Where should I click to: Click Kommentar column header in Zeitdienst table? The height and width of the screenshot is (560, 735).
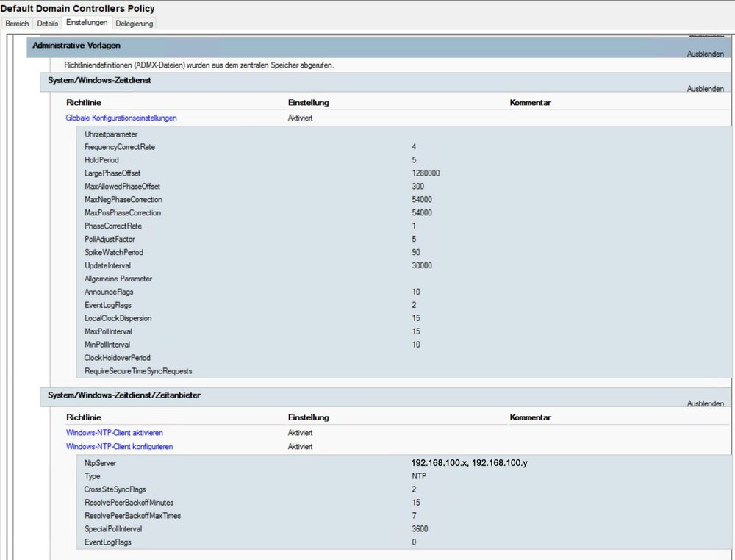(x=530, y=103)
